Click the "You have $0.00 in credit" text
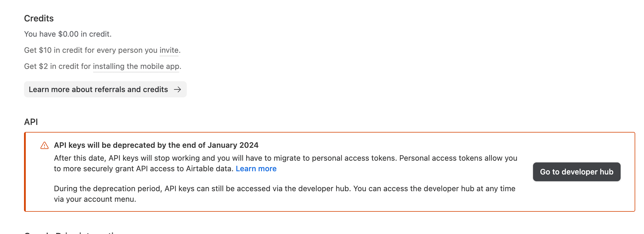The height and width of the screenshot is (234, 644). (x=68, y=34)
